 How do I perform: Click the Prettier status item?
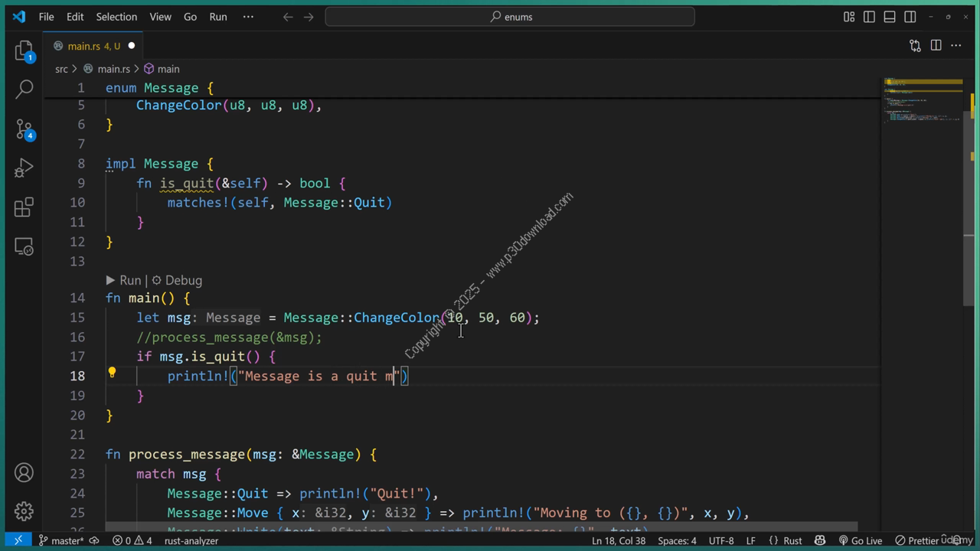pyautogui.click(x=916, y=541)
